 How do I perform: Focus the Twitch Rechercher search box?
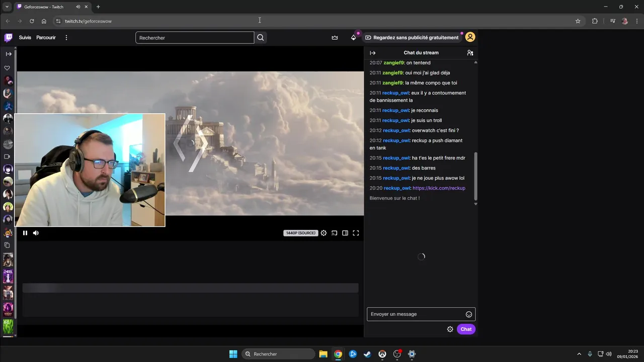click(195, 38)
